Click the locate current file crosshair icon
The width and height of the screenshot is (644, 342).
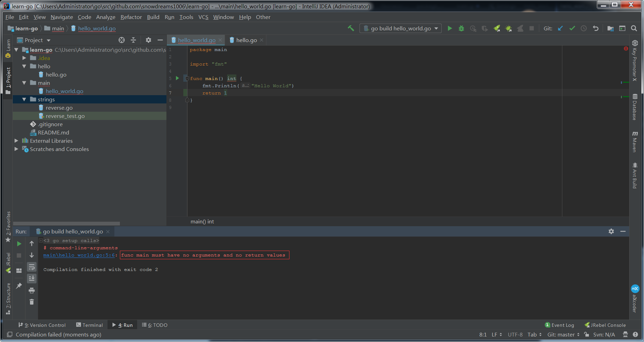pyautogui.click(x=122, y=40)
